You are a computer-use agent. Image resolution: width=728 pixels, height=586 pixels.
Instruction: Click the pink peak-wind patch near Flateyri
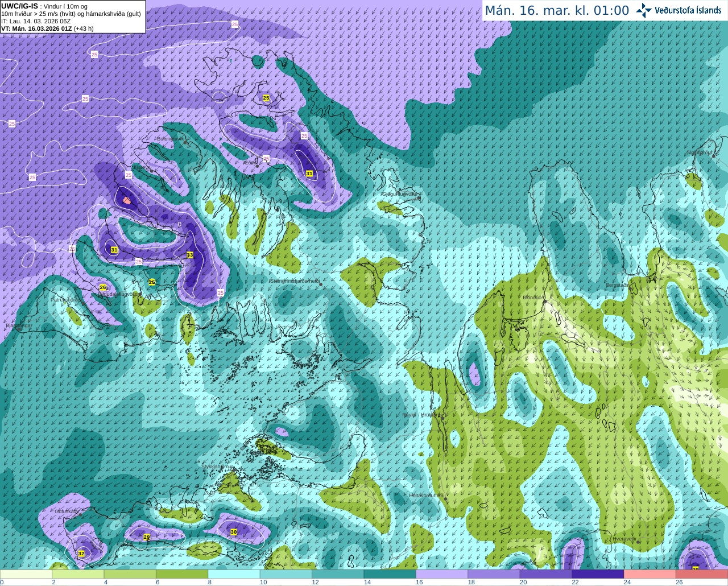pyautogui.click(x=126, y=200)
